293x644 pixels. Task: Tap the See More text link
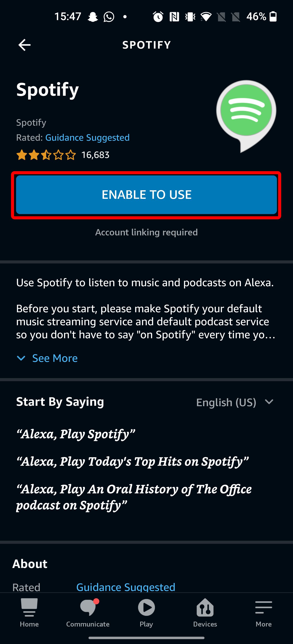click(55, 358)
